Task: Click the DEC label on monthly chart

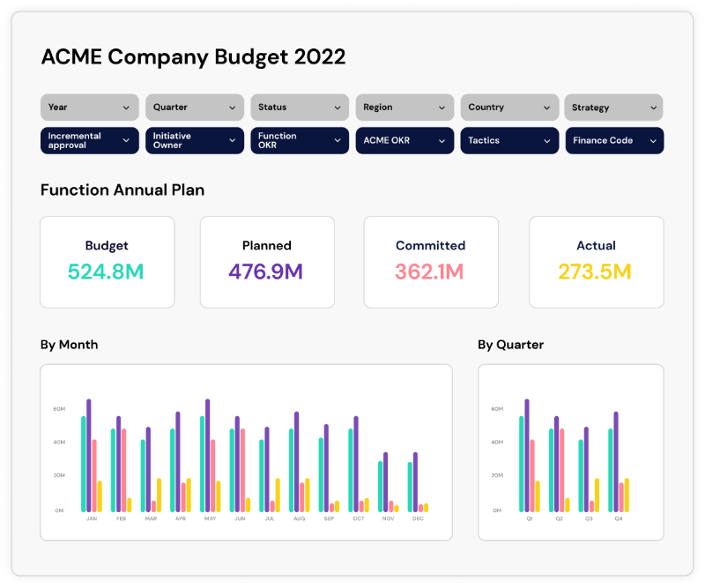Action: pyautogui.click(x=418, y=518)
